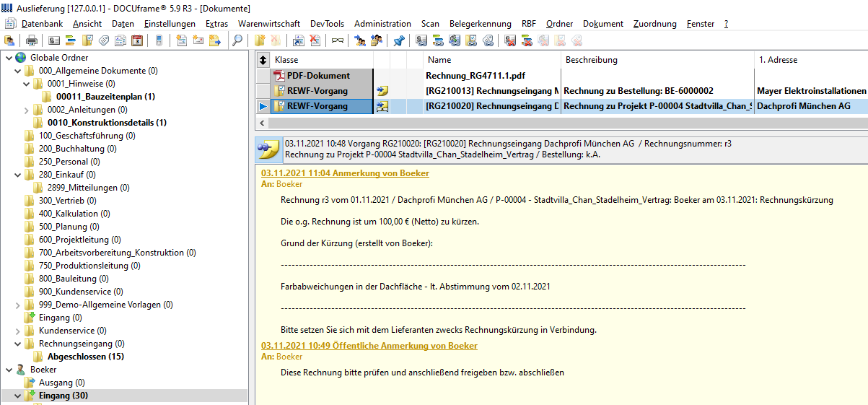
Task: Expand the 999_Demo-Allgemeine Vorlagen folder
Action: point(17,304)
